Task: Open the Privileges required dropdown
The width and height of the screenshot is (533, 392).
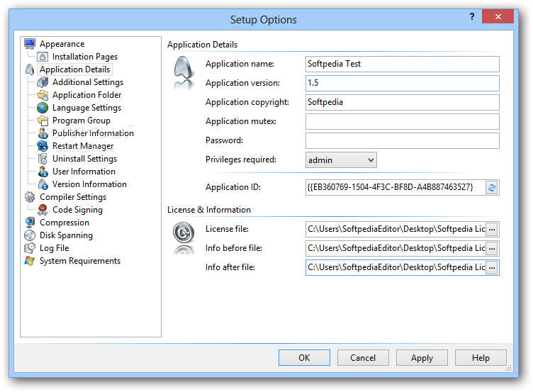Action: [341, 159]
